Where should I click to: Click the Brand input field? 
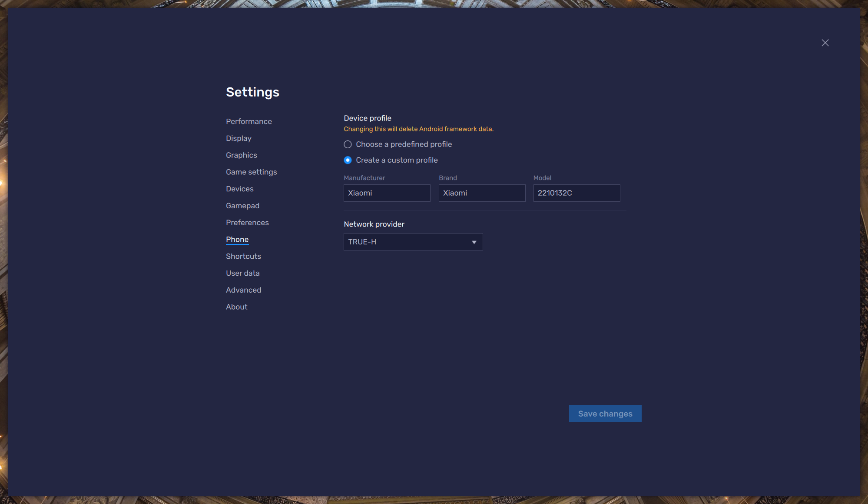(481, 193)
